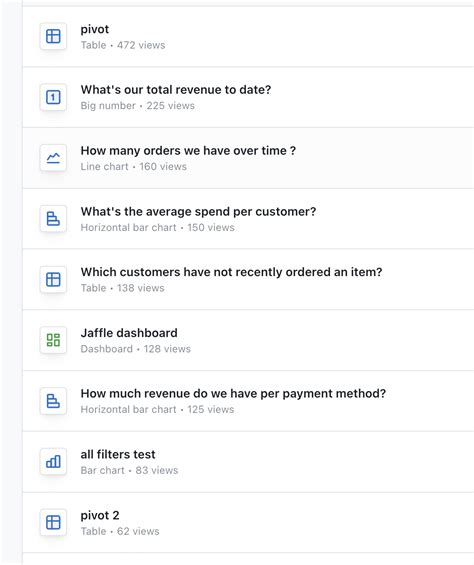474x565 pixels.
Task: Click the horizontal bar icon for average spend
Action: pos(53,219)
